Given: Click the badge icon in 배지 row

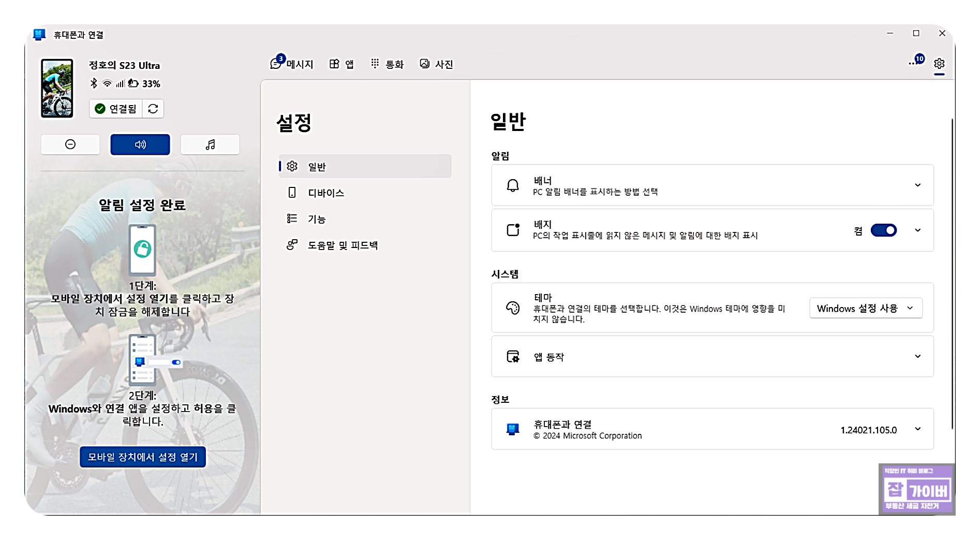Looking at the screenshot, I should coord(513,230).
